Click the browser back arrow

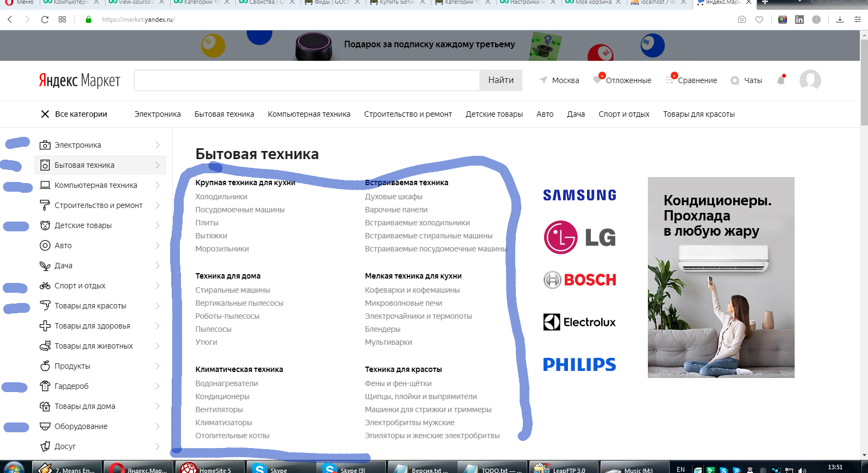coord(10,20)
